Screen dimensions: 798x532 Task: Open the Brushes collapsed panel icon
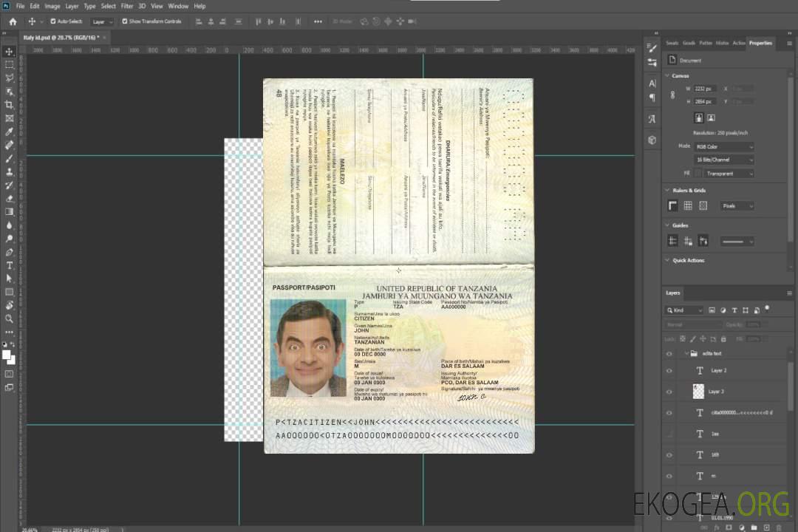click(652, 48)
